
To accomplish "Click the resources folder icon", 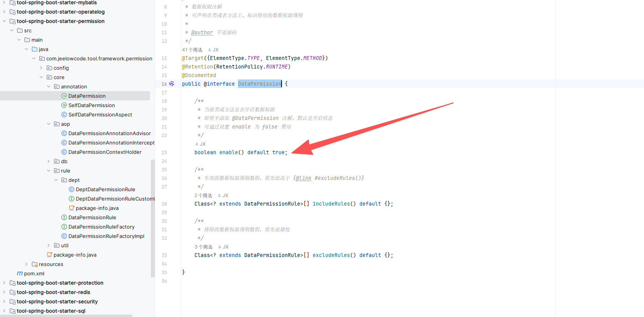I will [35, 264].
